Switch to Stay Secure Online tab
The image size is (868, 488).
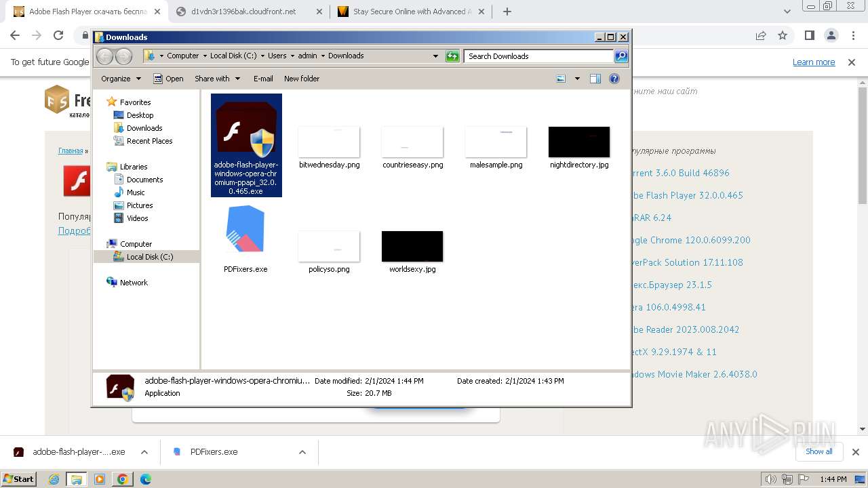[x=410, y=12]
